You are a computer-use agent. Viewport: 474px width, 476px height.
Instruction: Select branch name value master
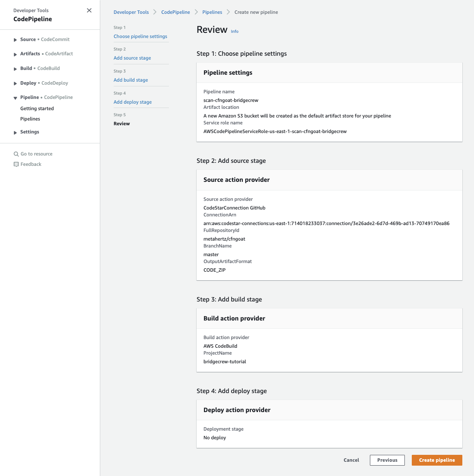click(211, 254)
